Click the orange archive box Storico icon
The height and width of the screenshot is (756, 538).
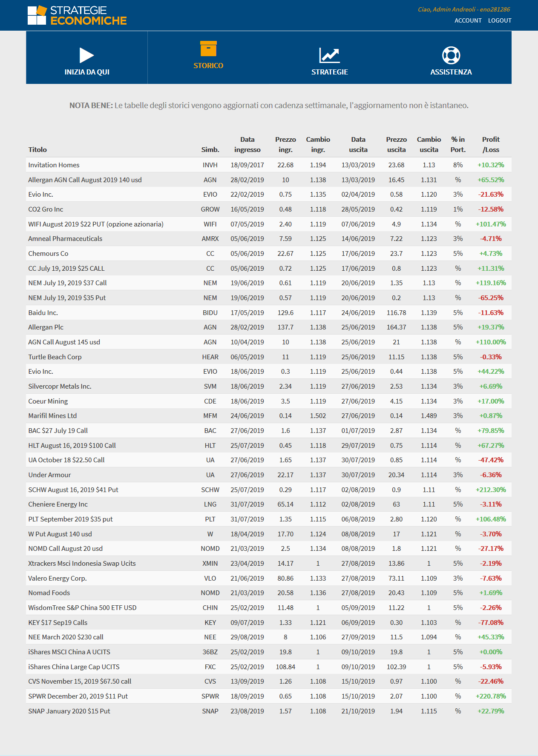(208, 49)
